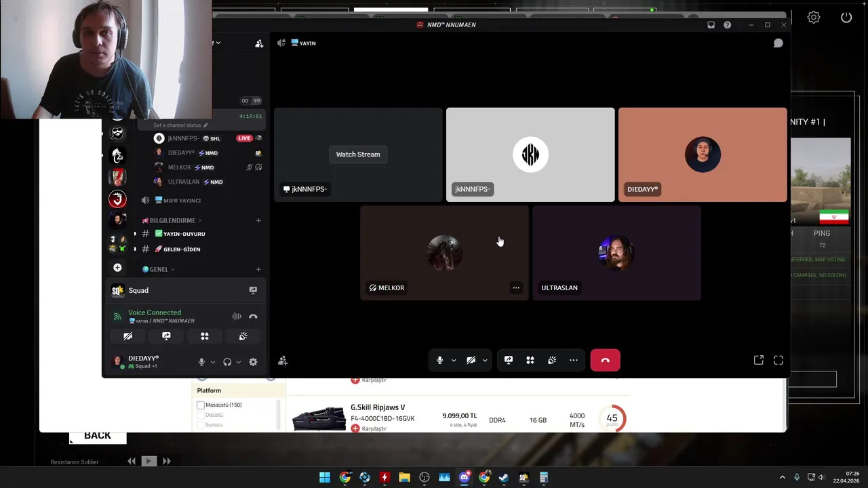Mute microphone in the user panel
Image resolution: width=868 pixels, height=488 pixels.
tap(201, 362)
